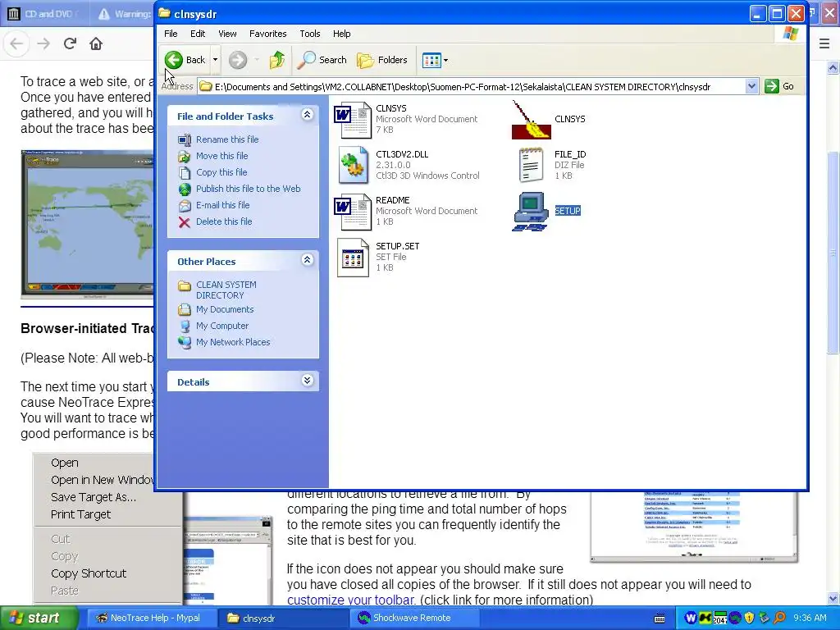This screenshot has height=630, width=840.
Task: Select the CLNSYS Word document icon
Action: coord(353,120)
